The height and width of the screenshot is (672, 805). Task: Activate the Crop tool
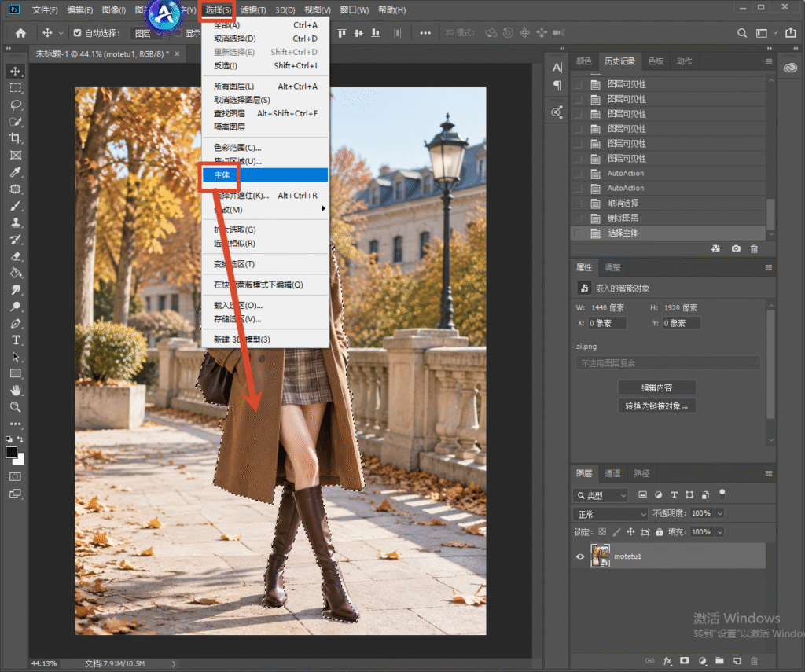[x=16, y=138]
